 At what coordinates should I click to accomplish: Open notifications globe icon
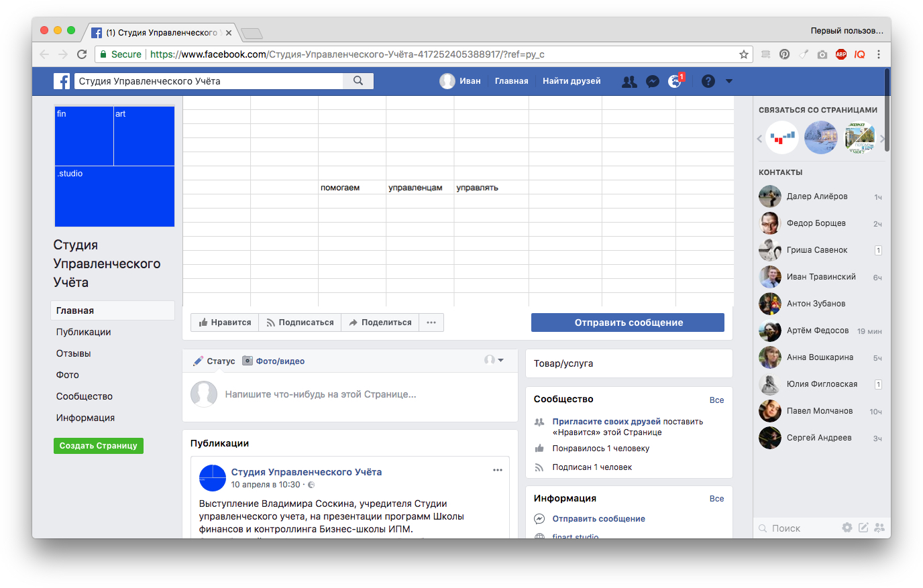point(675,81)
